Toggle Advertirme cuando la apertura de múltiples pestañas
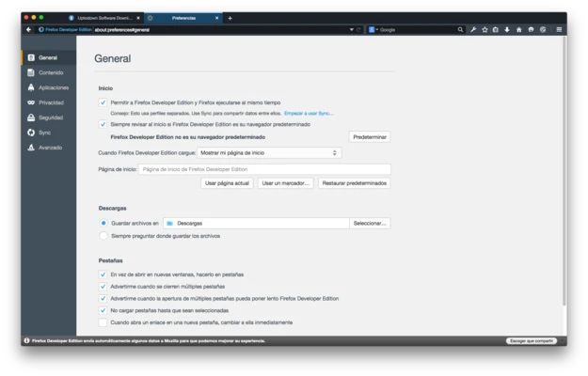Screen dimensions: 588x376 [103, 299]
